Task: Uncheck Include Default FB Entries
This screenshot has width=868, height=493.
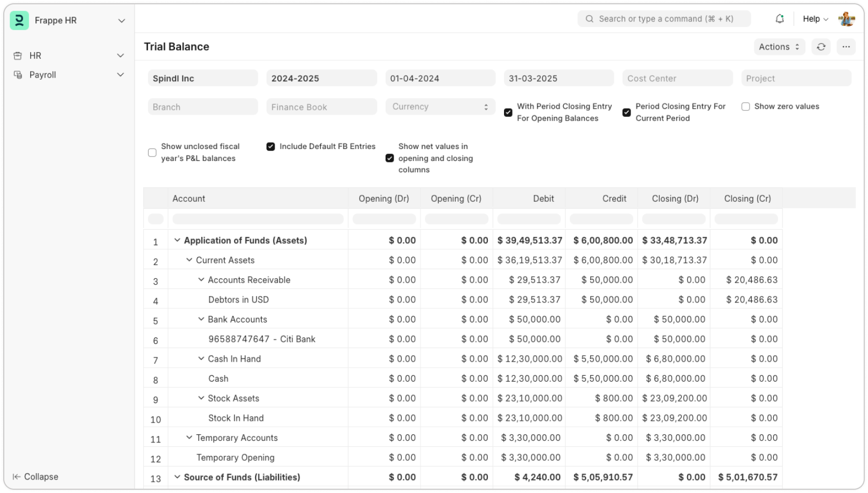Action: pyautogui.click(x=271, y=146)
